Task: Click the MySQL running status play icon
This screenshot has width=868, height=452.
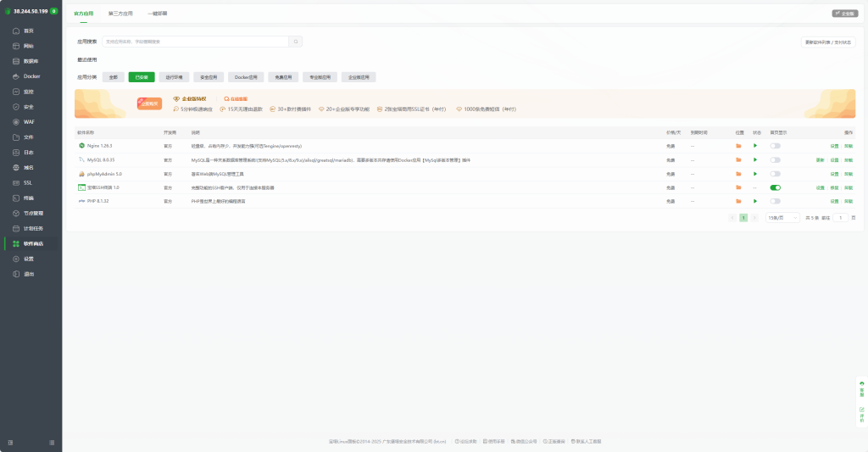Action: pos(755,160)
